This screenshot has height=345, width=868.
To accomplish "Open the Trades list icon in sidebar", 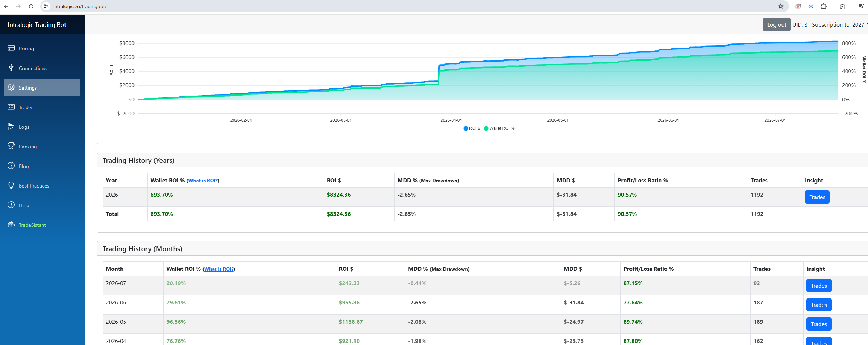I will 11,107.
